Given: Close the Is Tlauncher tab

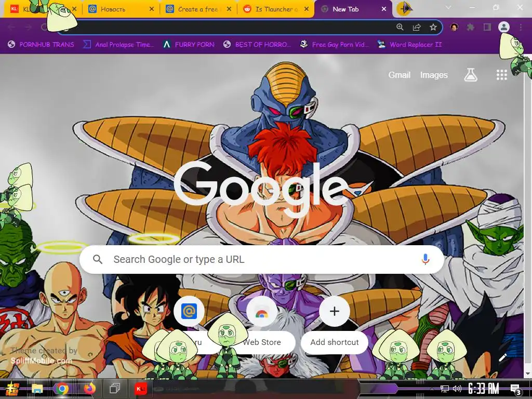Looking at the screenshot, I should 307,9.
